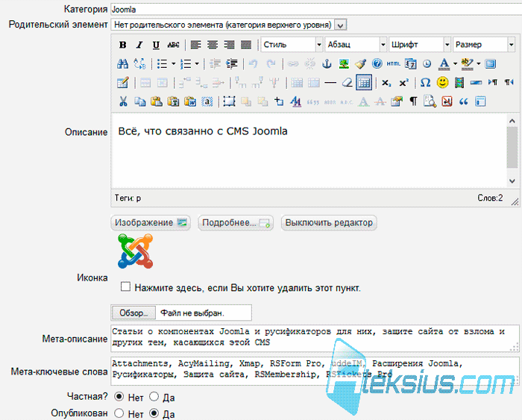522x420 pixels.
Task: Click the italic formatting icon
Action: click(139, 45)
